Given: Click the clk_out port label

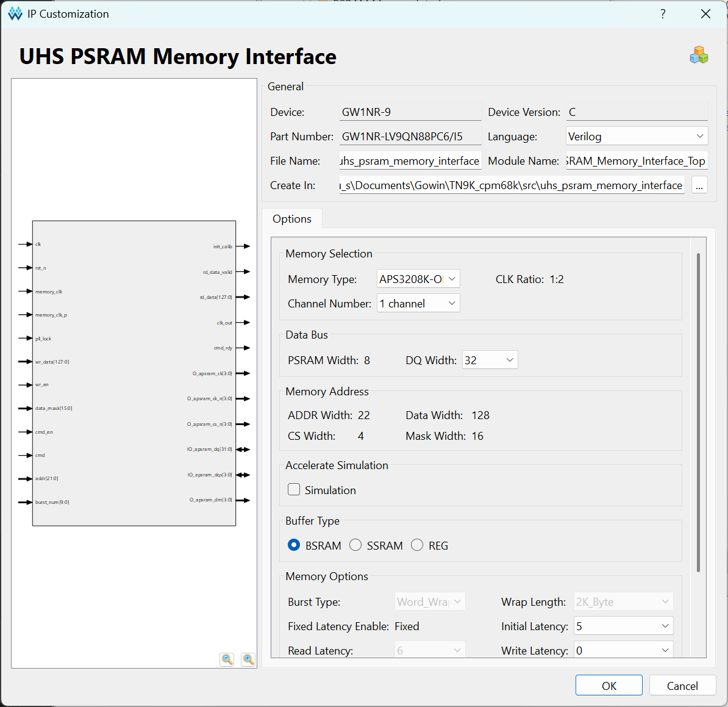Looking at the screenshot, I should click(224, 322).
